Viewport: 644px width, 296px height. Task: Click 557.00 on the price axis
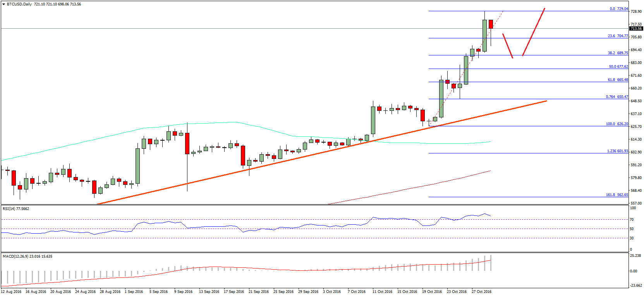[636, 203]
